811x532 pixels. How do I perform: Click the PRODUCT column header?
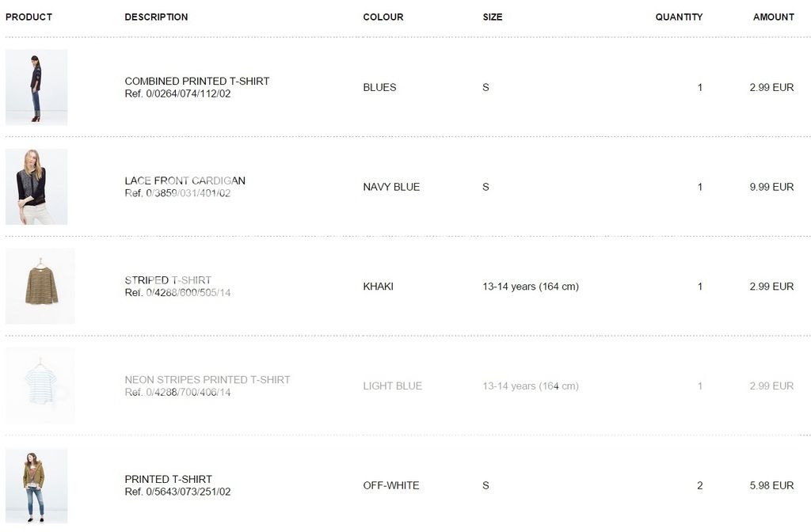29,17
